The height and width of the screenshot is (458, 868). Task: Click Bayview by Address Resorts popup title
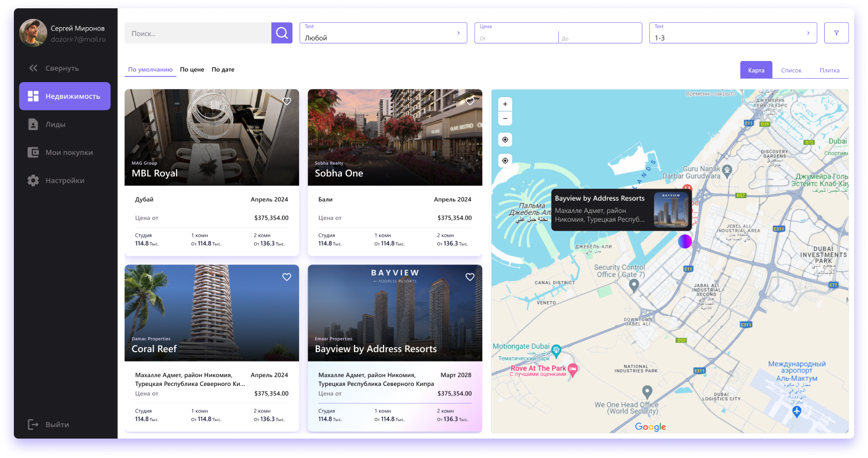599,198
